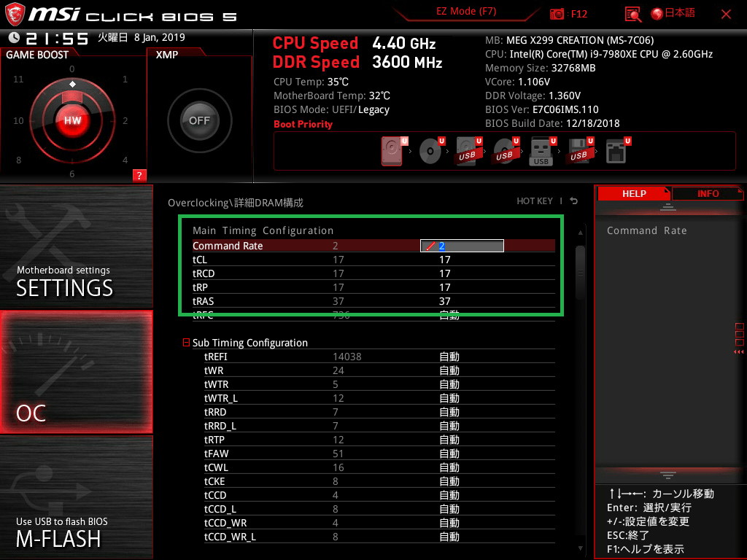Select the tFAW 自動 setting

point(449,454)
